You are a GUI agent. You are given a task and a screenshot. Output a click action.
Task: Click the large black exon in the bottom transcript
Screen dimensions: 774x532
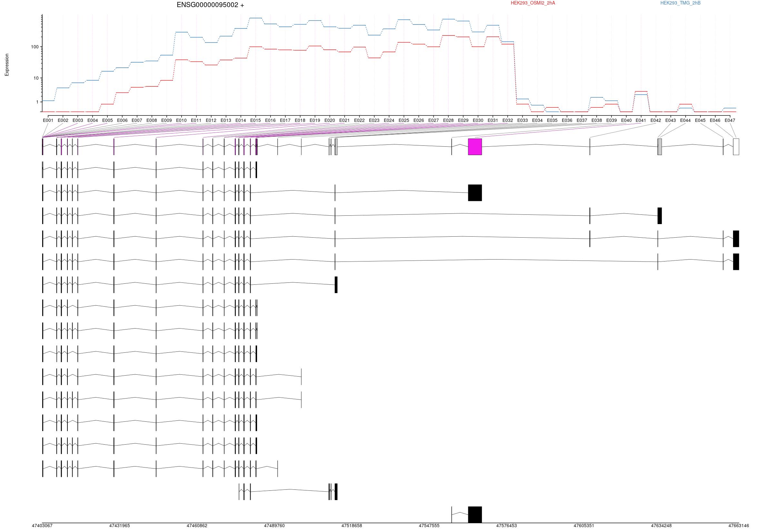point(475,515)
